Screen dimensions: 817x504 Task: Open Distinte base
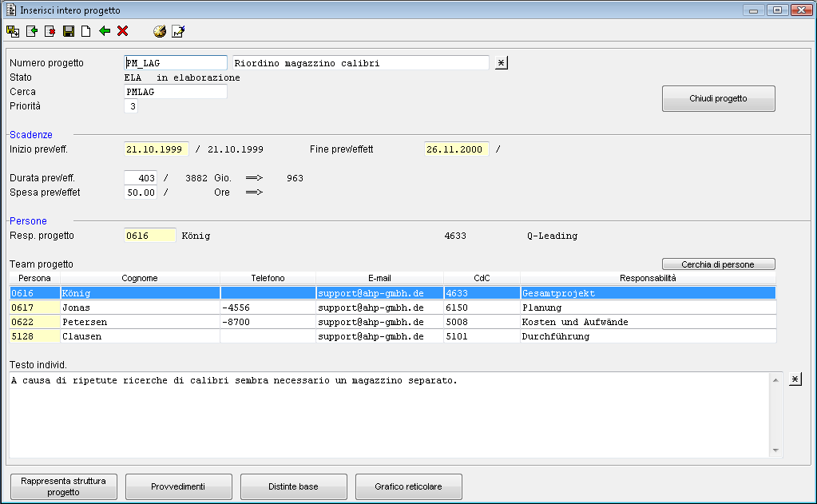[x=293, y=486]
